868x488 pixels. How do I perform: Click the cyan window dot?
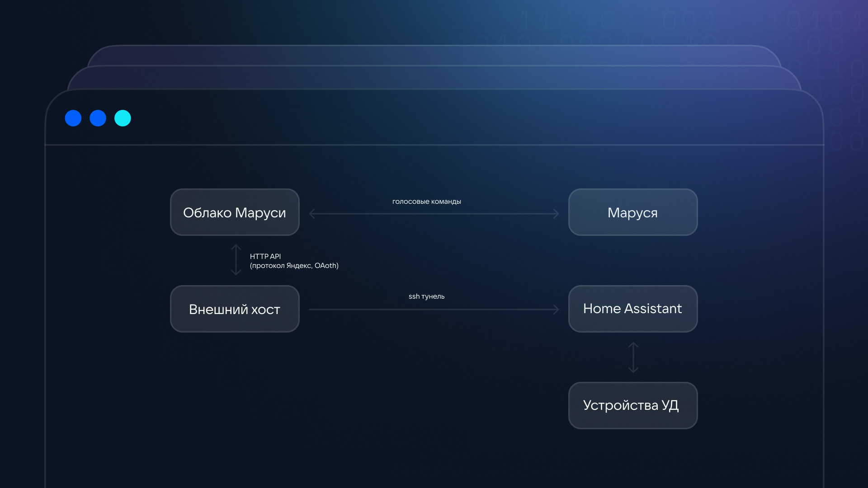[x=123, y=118]
